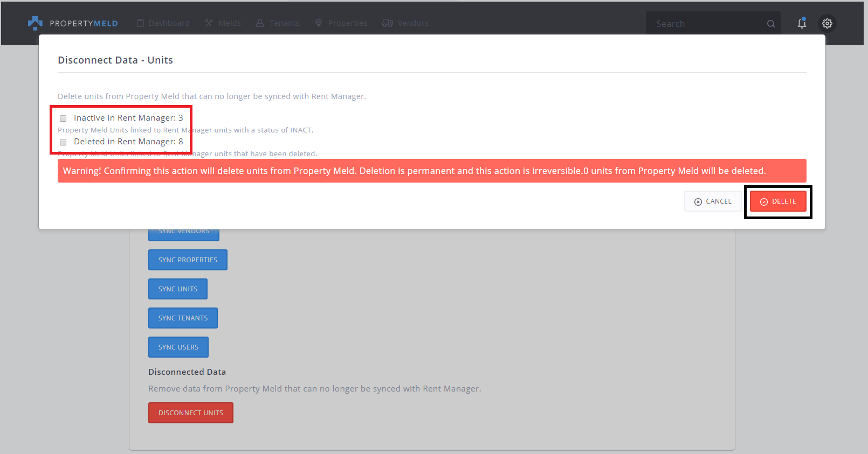This screenshot has height=454, width=868.
Task: Cancel the Disconnect Data dialog
Action: click(x=713, y=201)
